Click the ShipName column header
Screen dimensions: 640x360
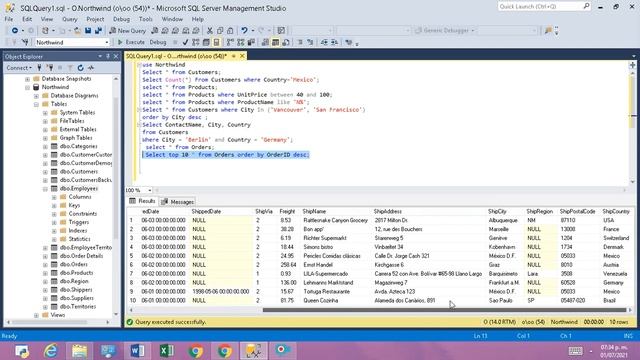click(314, 211)
